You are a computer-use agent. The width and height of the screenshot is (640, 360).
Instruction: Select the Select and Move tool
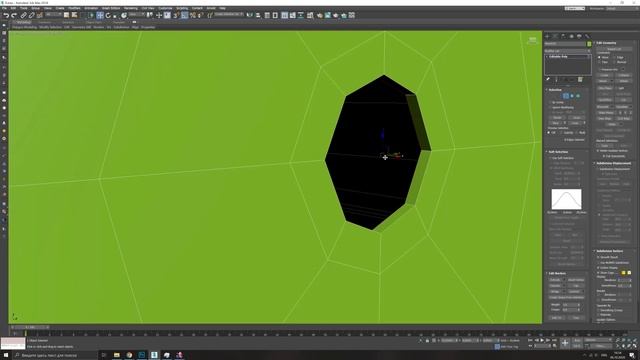pyautogui.click(x=100, y=16)
